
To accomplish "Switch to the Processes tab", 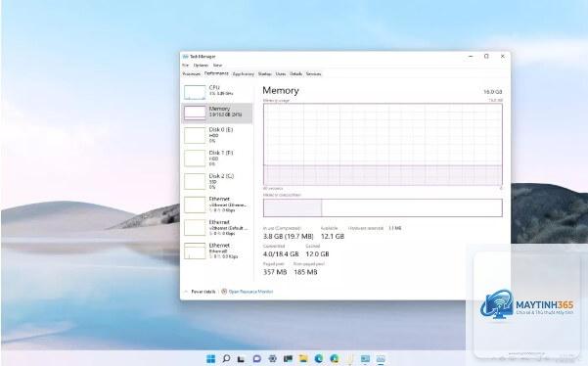I will click(x=191, y=74).
